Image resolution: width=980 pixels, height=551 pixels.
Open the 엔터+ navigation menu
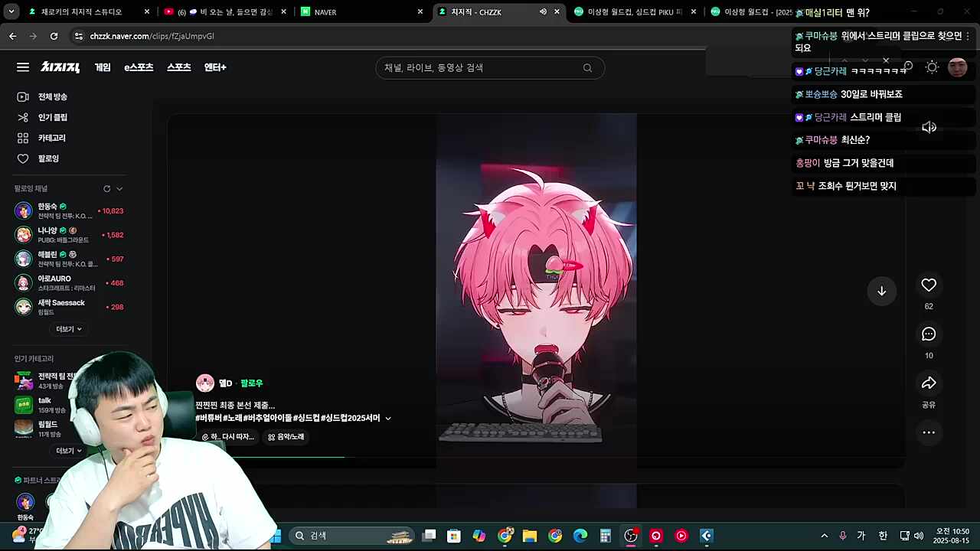coord(215,67)
